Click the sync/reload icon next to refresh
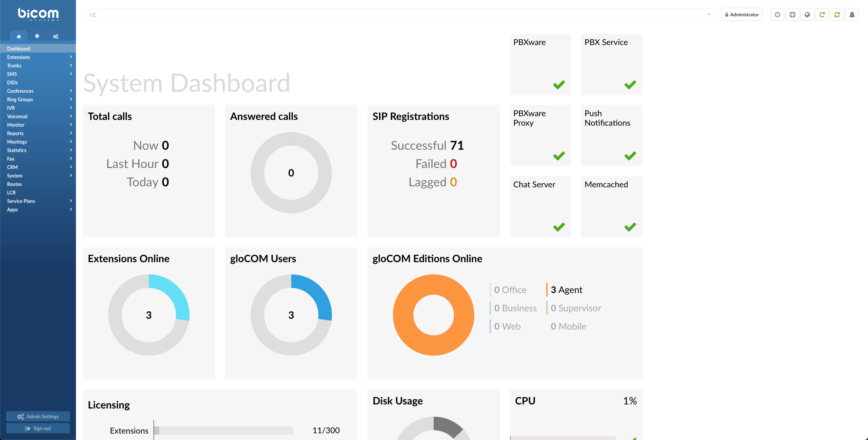 [x=838, y=14]
